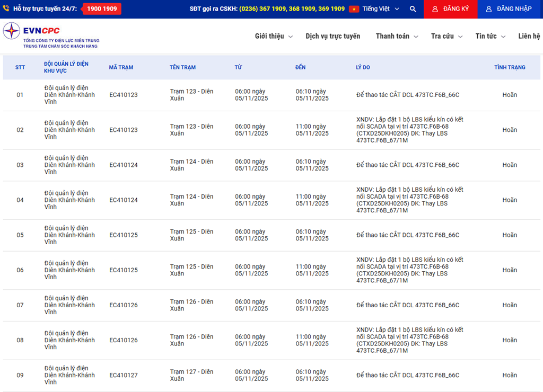The height and width of the screenshot is (392, 543).
Task: Expand the Tin tức menu
Action: click(x=490, y=36)
